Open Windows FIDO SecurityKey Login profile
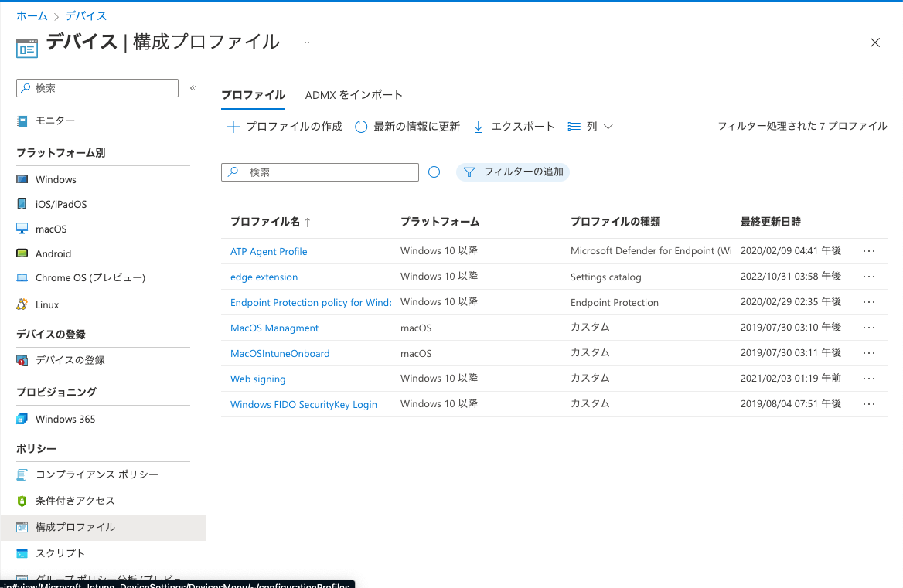Image resolution: width=903 pixels, height=588 pixels. 304,404
